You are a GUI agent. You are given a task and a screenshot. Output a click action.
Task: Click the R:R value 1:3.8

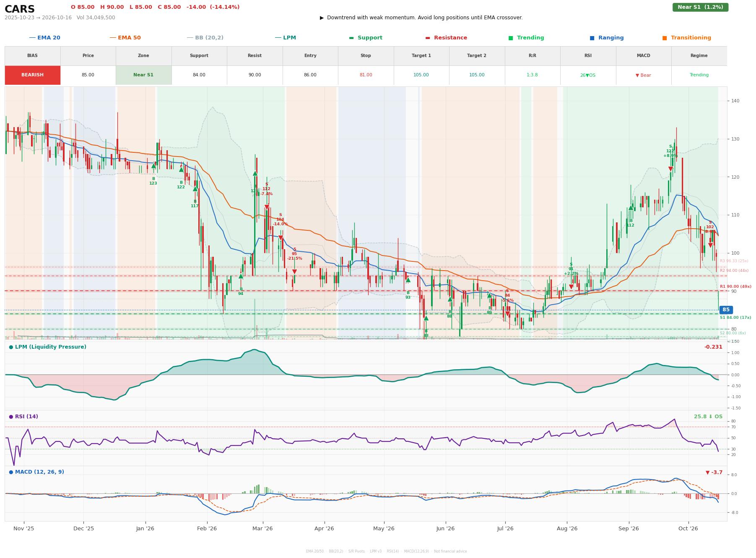[x=533, y=75]
